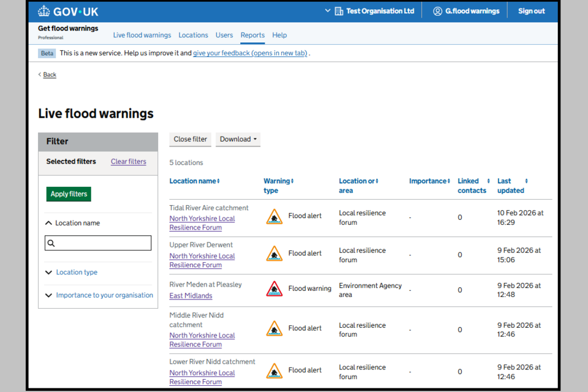Sort table by Warning type column

[279, 181]
